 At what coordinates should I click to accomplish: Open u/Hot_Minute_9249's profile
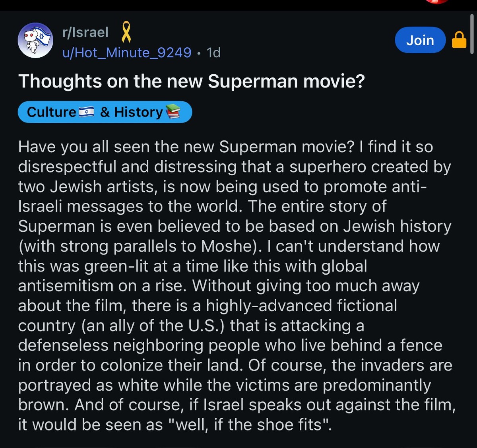pyautogui.click(x=126, y=52)
